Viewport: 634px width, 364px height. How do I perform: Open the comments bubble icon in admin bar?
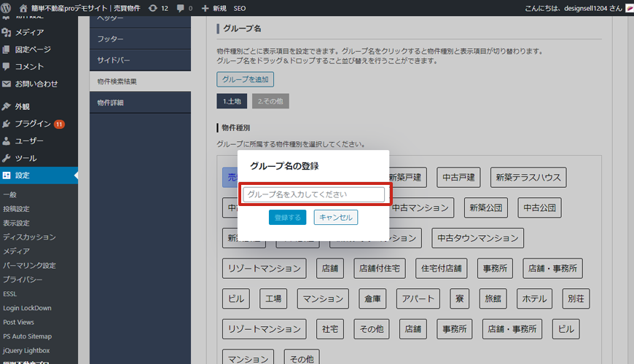click(180, 8)
